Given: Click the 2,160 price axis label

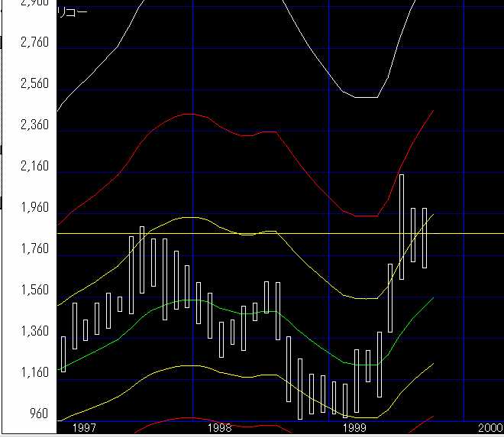Looking at the screenshot, I should [x=34, y=165].
